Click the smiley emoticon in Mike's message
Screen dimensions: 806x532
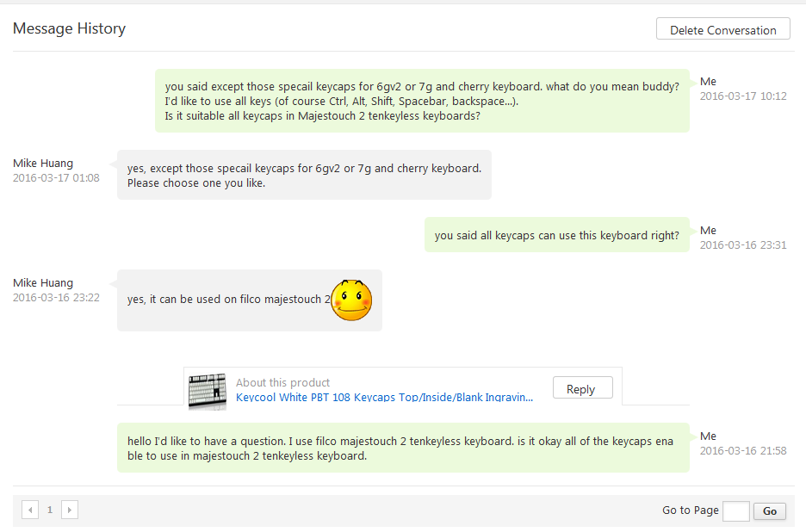coord(351,300)
